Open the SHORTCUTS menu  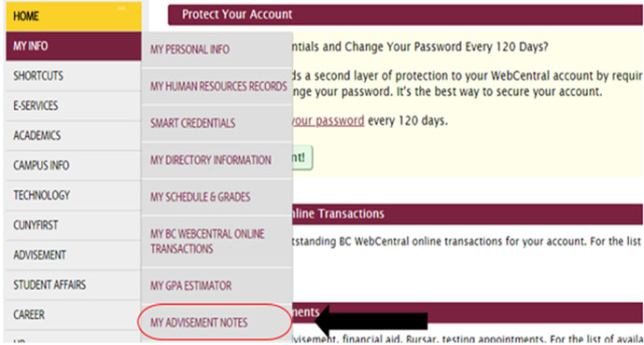point(74,76)
